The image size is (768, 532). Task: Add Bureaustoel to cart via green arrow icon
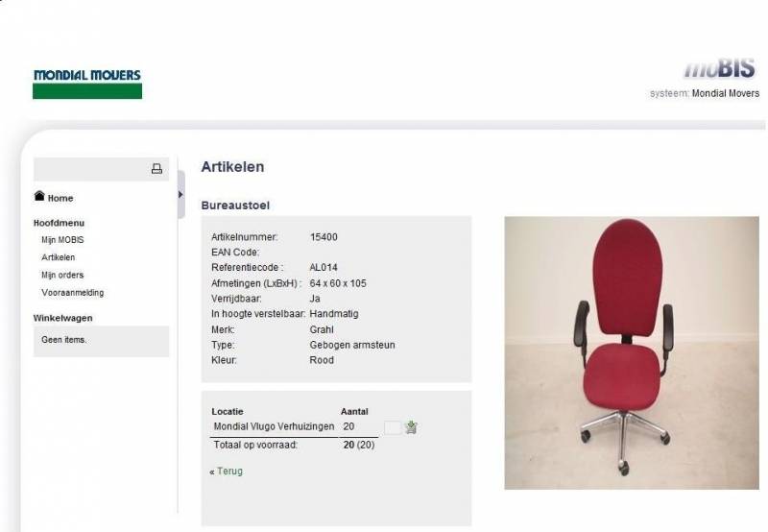(x=411, y=427)
